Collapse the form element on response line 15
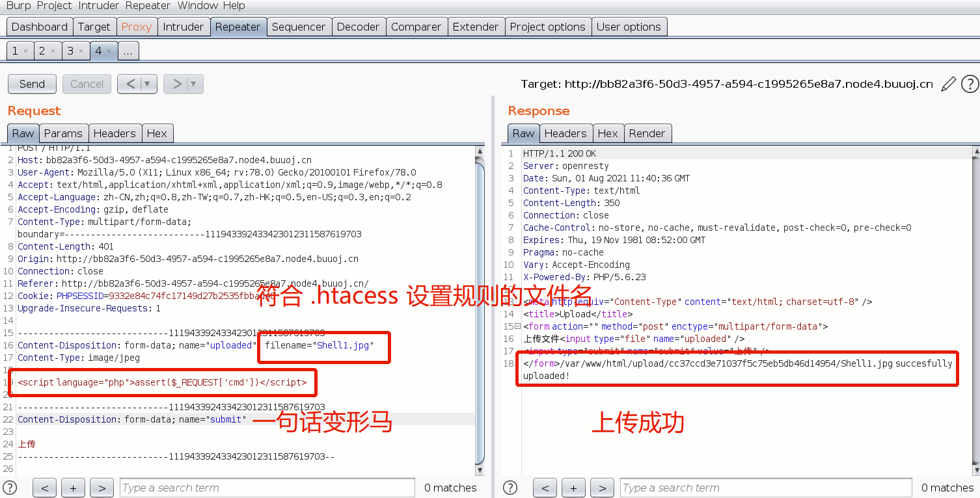Image resolution: width=980 pixels, height=498 pixels. pyautogui.click(x=518, y=326)
